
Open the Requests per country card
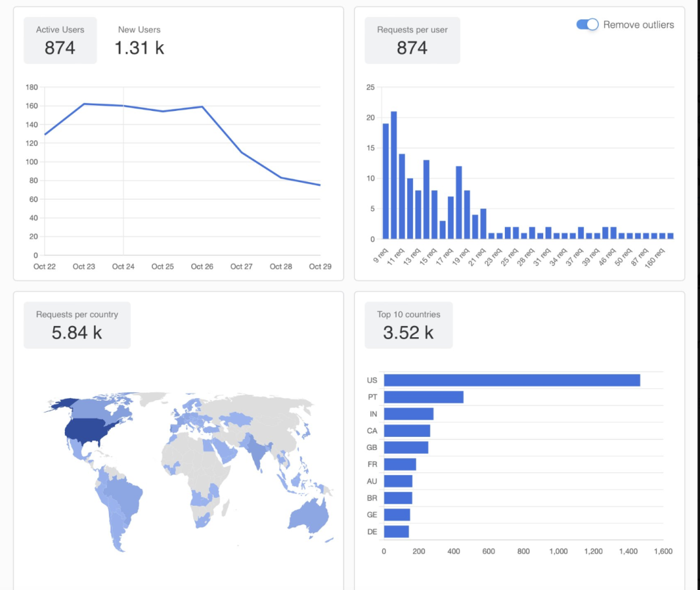click(x=77, y=325)
